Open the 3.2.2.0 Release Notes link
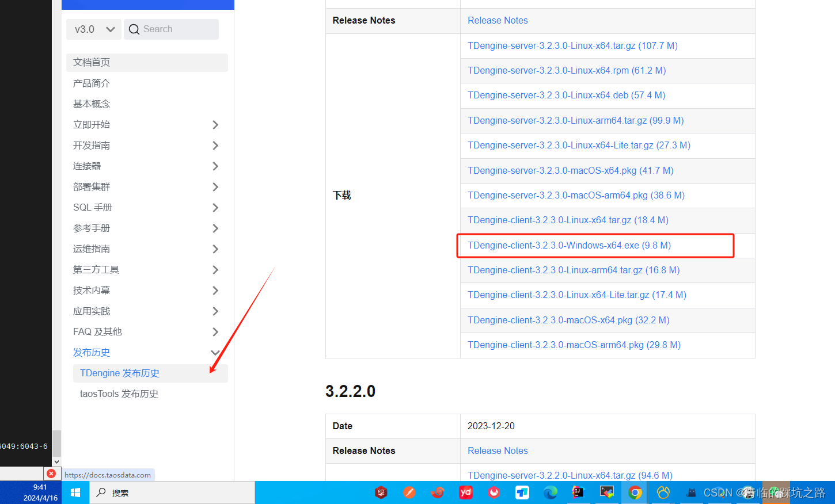 [498, 451]
